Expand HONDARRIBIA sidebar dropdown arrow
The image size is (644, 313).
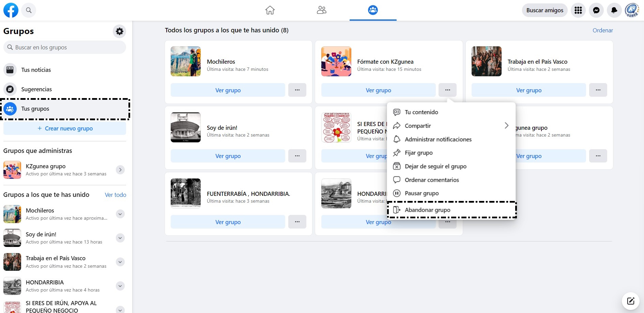coord(120,286)
